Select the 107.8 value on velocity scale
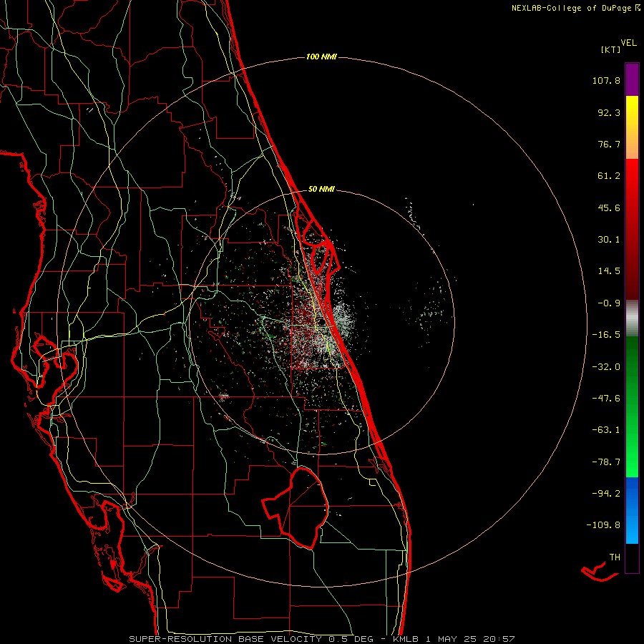This screenshot has height=644, width=644. coord(606,80)
